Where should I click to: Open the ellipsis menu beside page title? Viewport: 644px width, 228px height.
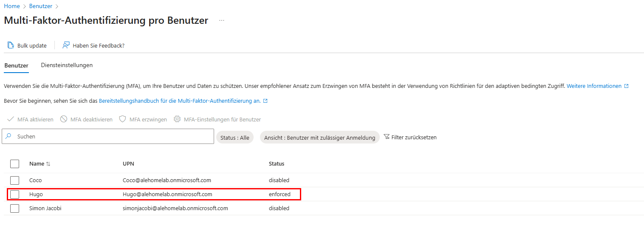pos(222,20)
